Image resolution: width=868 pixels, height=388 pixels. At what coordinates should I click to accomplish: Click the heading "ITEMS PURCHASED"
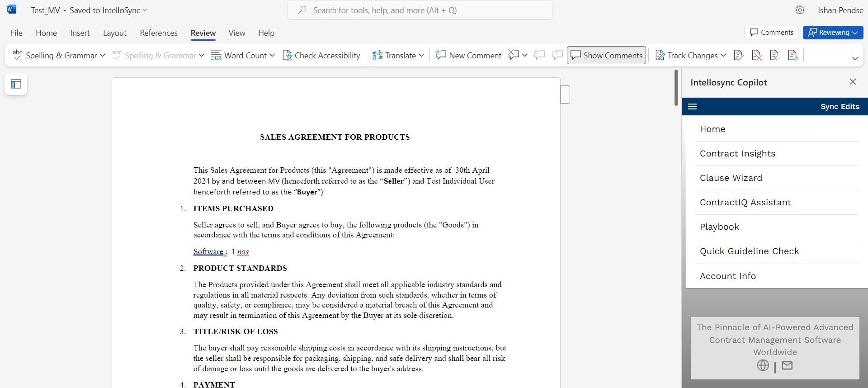click(x=233, y=208)
